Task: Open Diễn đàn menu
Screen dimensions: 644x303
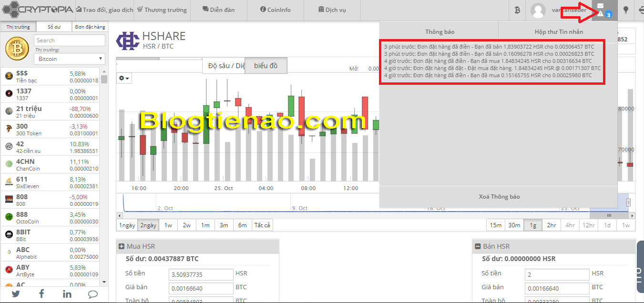Action: (219, 10)
